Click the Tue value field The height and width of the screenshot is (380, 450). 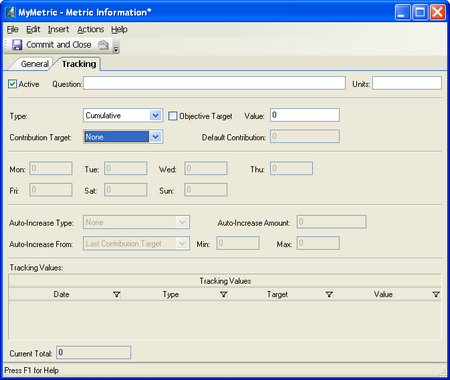[x=125, y=168]
